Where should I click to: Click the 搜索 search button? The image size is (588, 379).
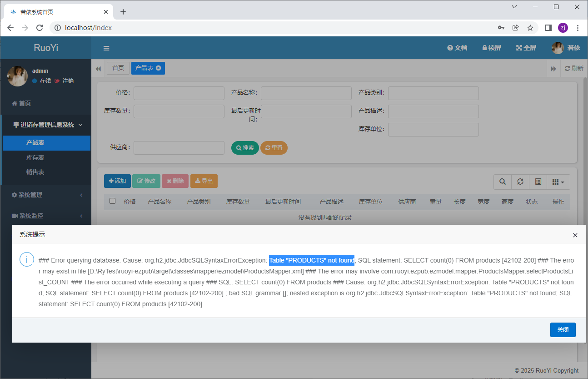click(245, 148)
